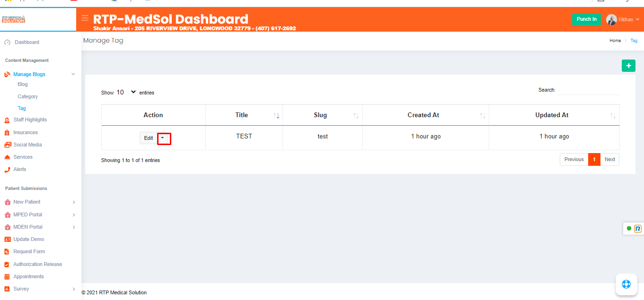The height and width of the screenshot is (300, 644).
Task: Click the New Patient house icon
Action: pyautogui.click(x=7, y=202)
